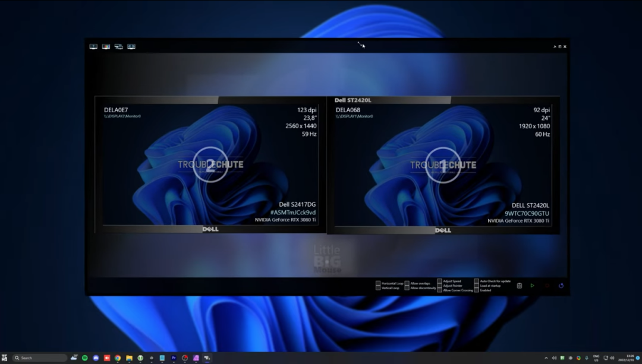Click the DELA0E7 monitor label
This screenshot has width=642, height=364.
(x=116, y=110)
